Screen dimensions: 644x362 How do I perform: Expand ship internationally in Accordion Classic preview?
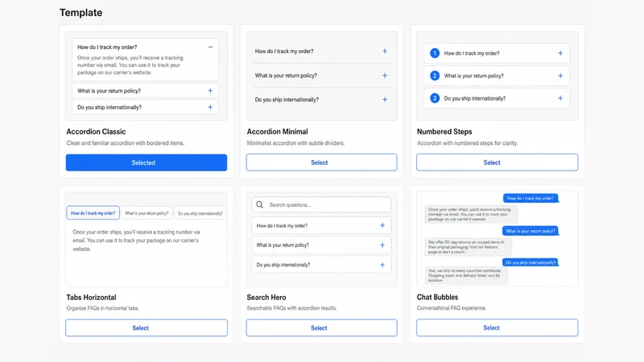pyautogui.click(x=210, y=107)
